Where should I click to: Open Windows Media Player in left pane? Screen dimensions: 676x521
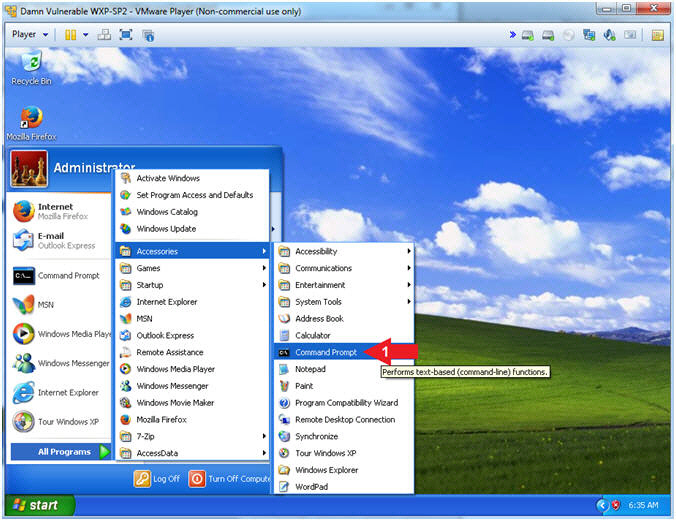(60, 334)
